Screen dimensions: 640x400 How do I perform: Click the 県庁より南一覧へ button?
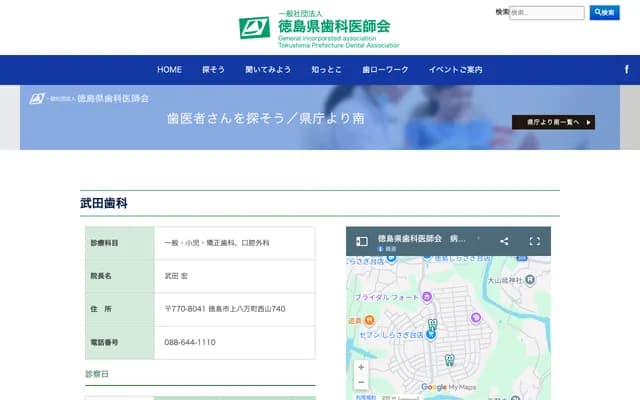coord(553,122)
